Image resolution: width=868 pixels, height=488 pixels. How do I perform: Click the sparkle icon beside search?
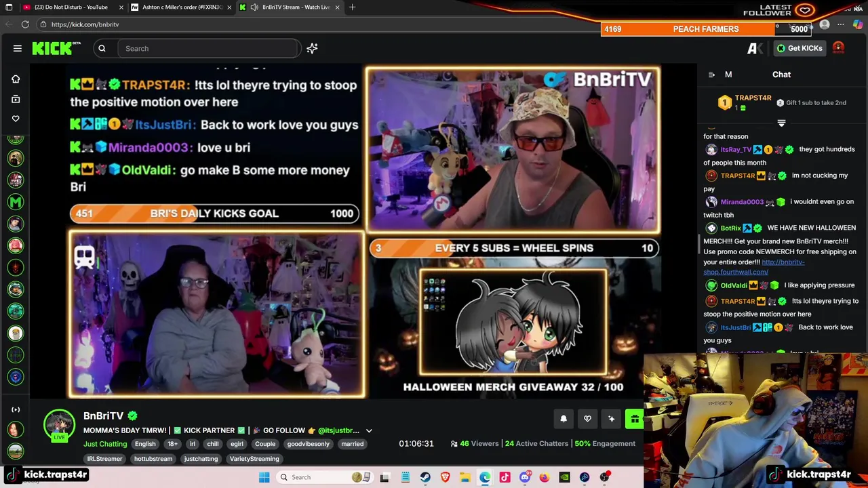pyautogui.click(x=312, y=48)
